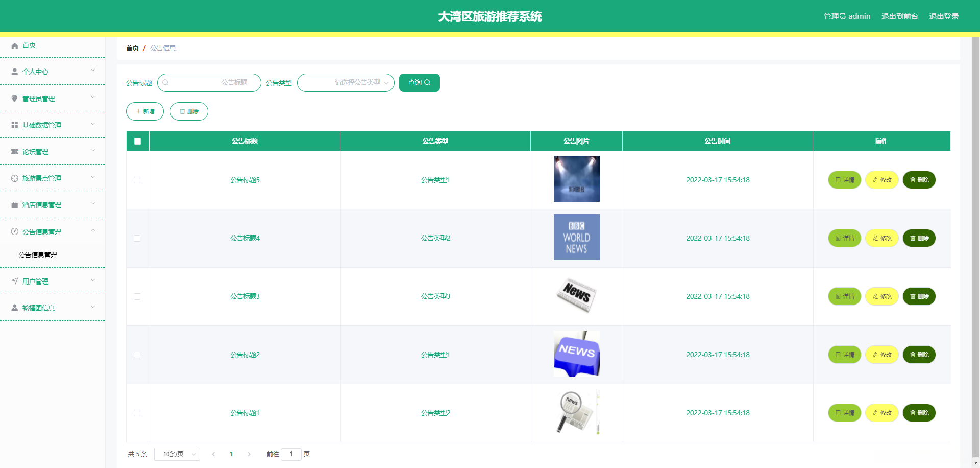The width and height of the screenshot is (980, 468).
Task: Click 删除 for 公告标题3
Action: coord(919,296)
